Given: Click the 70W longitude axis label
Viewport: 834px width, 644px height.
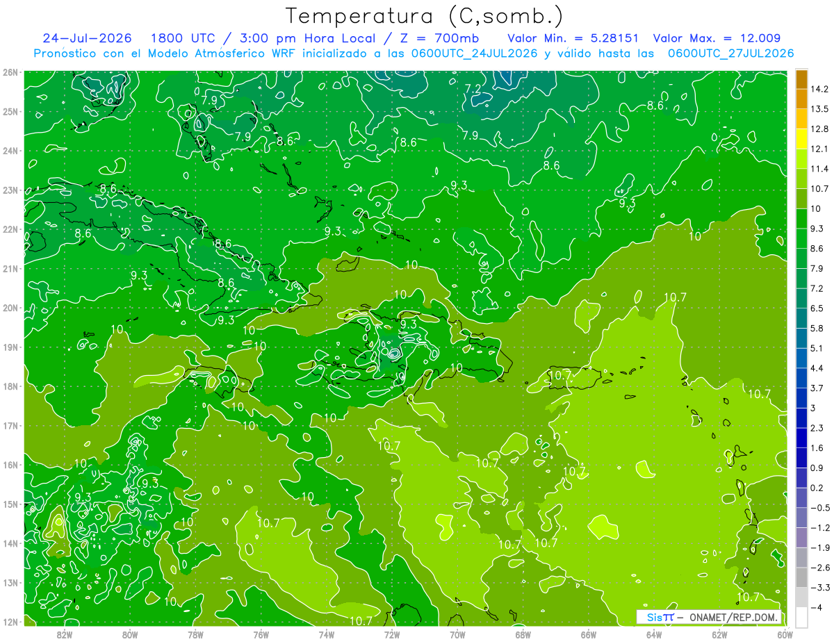Looking at the screenshot, I should coord(457,634).
